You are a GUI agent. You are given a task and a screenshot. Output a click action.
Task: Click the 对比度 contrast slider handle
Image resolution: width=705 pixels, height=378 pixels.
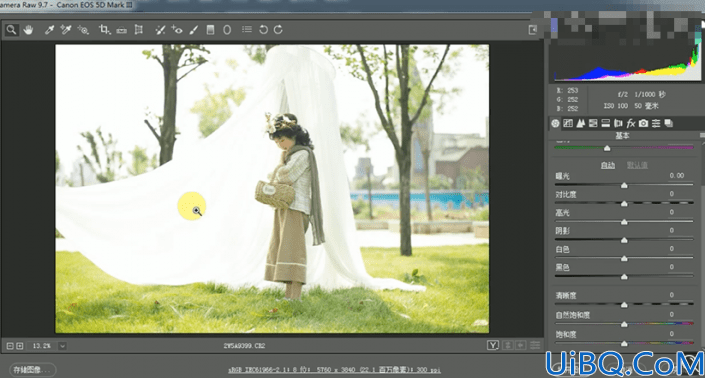click(624, 204)
